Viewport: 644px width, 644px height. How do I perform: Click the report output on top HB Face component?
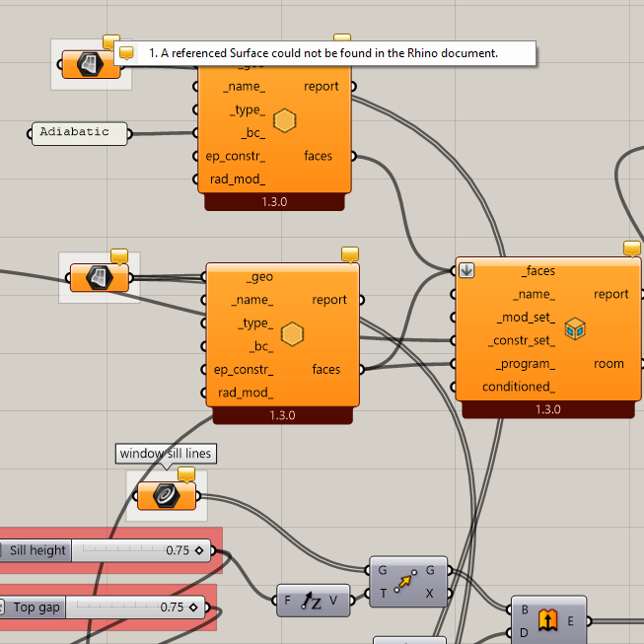322,87
